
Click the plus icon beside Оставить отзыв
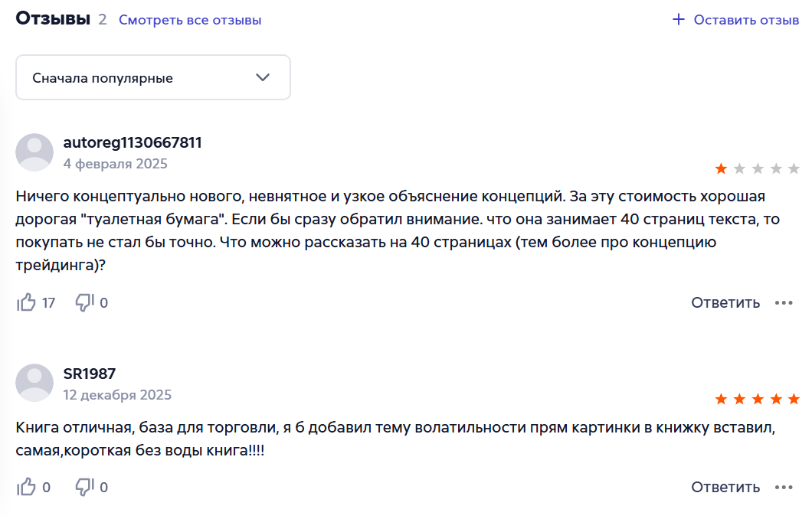679,20
